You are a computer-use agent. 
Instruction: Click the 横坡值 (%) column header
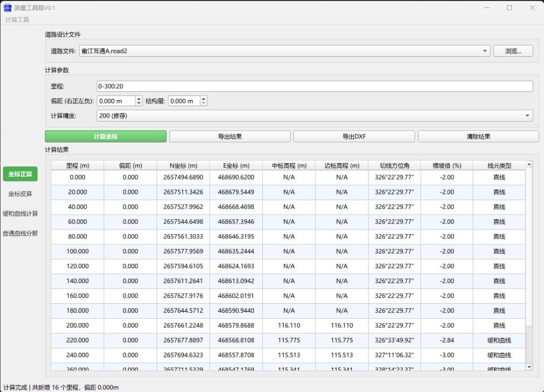pos(447,166)
